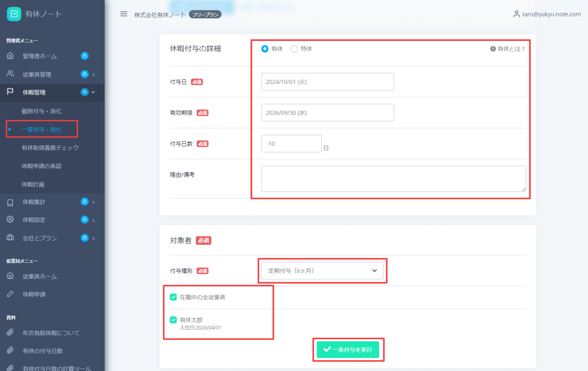Click the 有休ノート logo icon
Viewport: 588px width, 371px height.
pyautogui.click(x=14, y=14)
